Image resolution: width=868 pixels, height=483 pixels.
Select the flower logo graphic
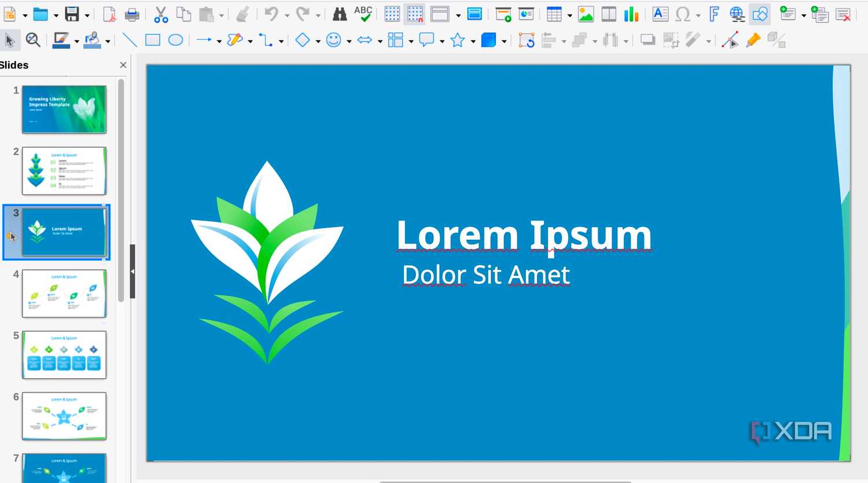click(x=267, y=262)
